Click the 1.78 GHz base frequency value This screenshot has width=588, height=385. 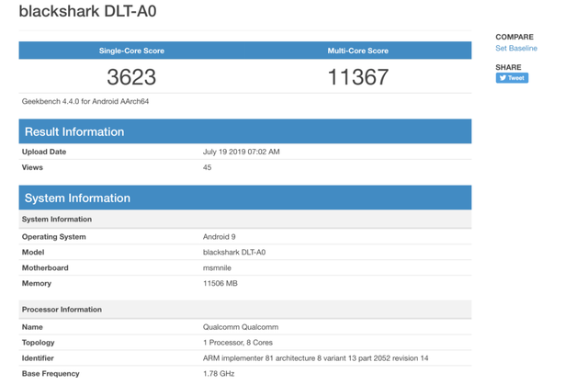tap(218, 374)
